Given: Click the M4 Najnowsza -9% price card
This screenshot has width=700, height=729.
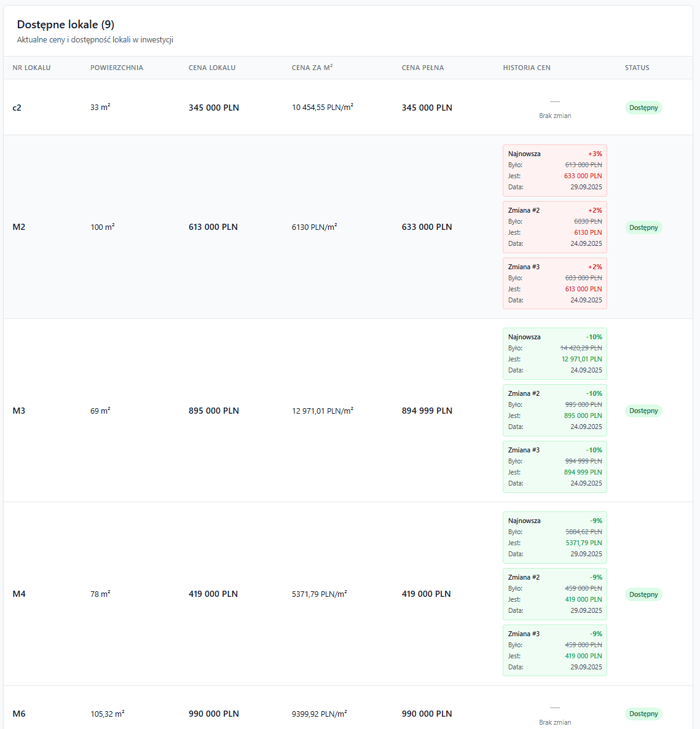Looking at the screenshot, I should pyautogui.click(x=554, y=537).
